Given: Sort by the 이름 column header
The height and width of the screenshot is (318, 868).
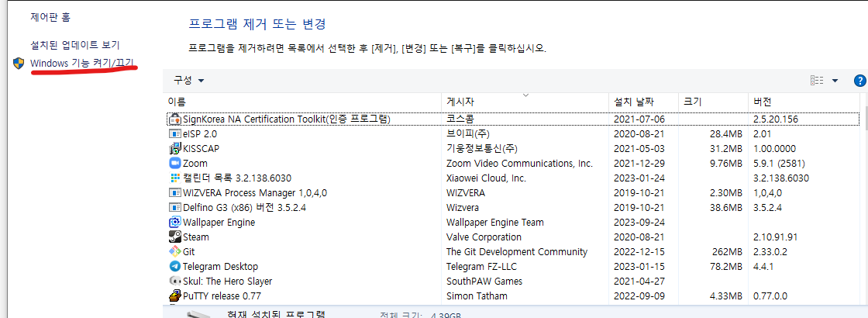Looking at the screenshot, I should coord(303,102).
